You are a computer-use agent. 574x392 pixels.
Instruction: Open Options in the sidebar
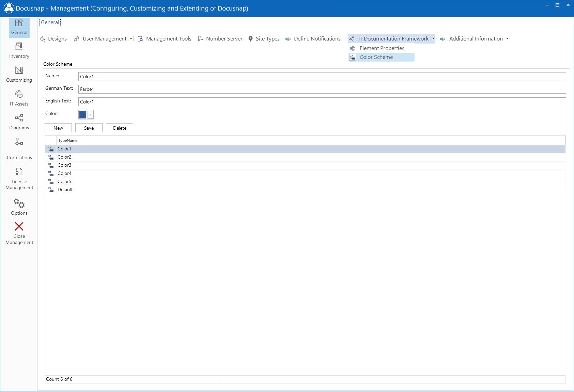(x=19, y=207)
